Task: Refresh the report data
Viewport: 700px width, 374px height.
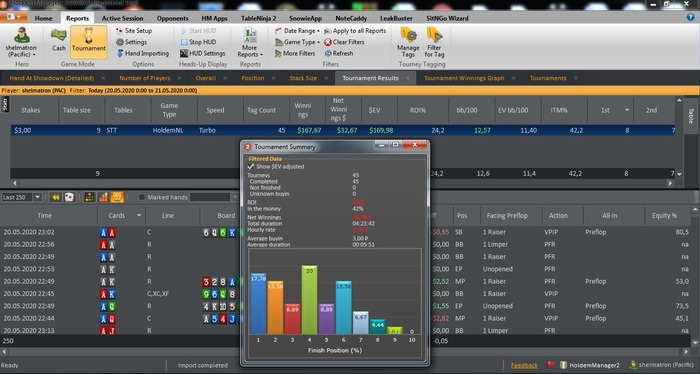Action: click(339, 53)
